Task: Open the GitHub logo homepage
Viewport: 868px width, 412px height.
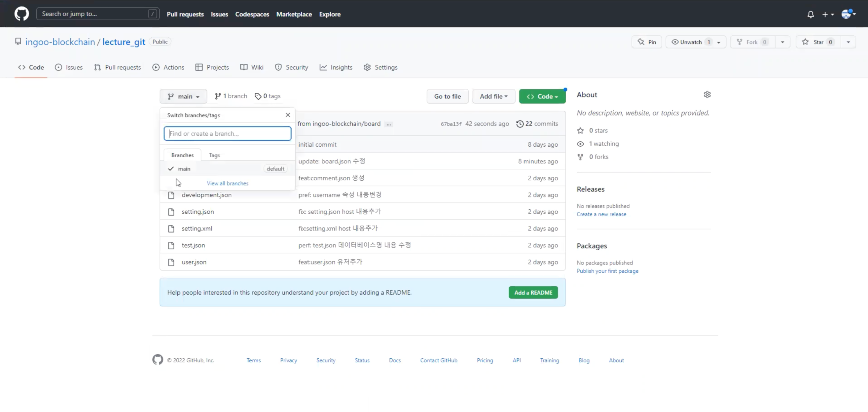Action: 21,14
